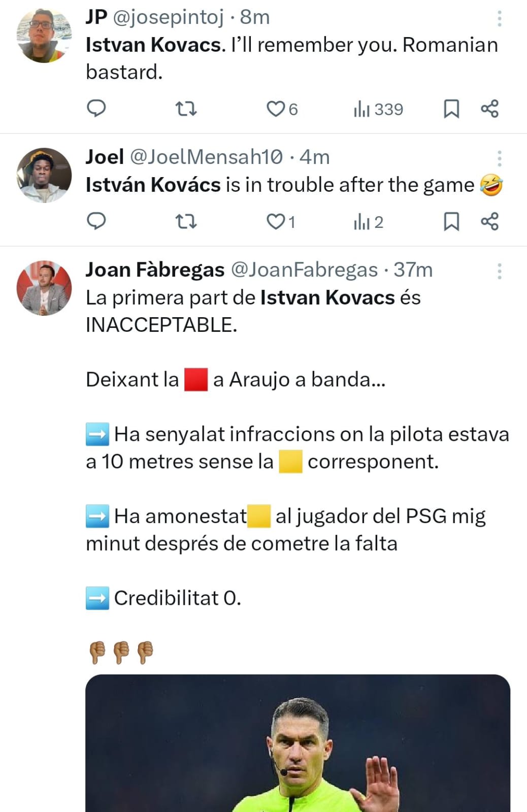Viewport: 527px width, 812px height.
Task: Retweet JP's Istvan Kovacs tweet
Action: tap(186, 109)
